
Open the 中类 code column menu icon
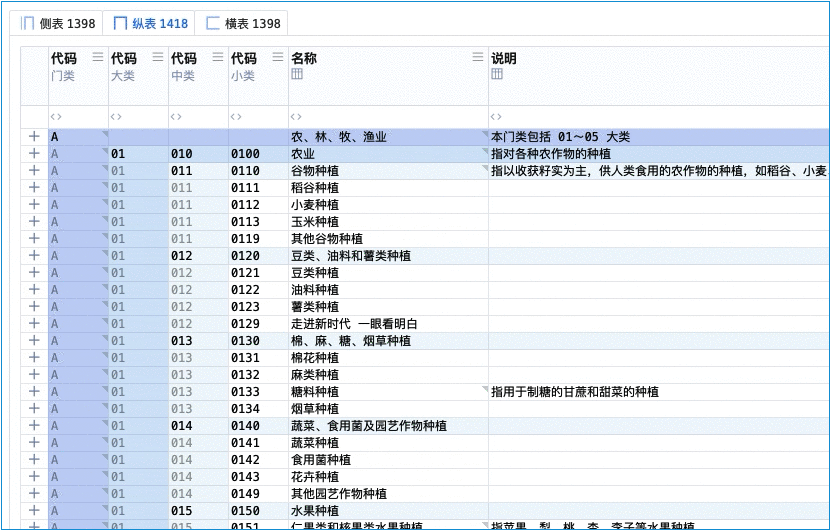(217, 58)
